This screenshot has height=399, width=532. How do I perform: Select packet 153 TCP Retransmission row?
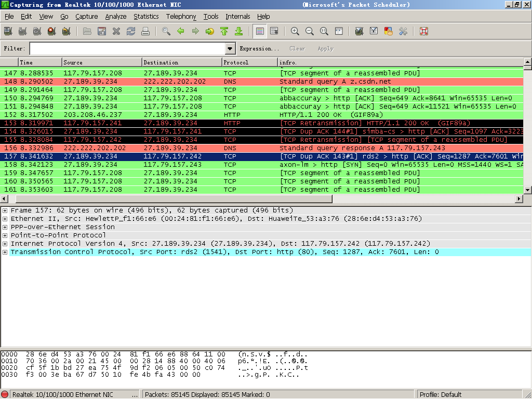coord(262,123)
